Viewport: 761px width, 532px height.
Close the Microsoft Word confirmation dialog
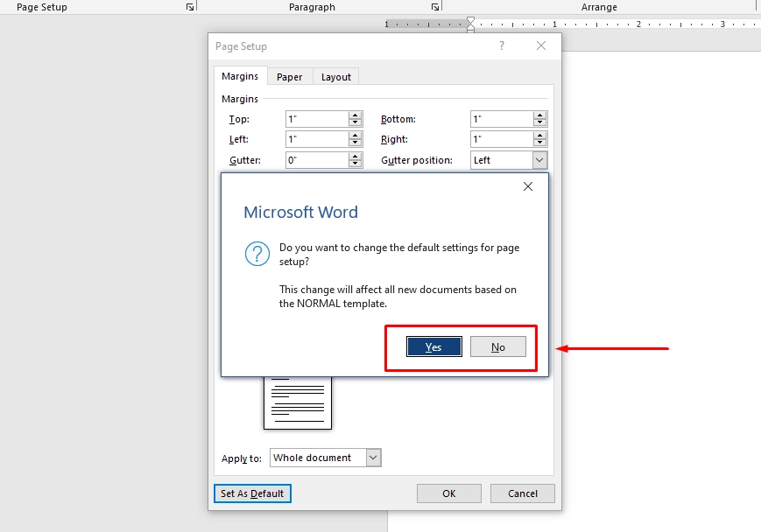click(527, 186)
